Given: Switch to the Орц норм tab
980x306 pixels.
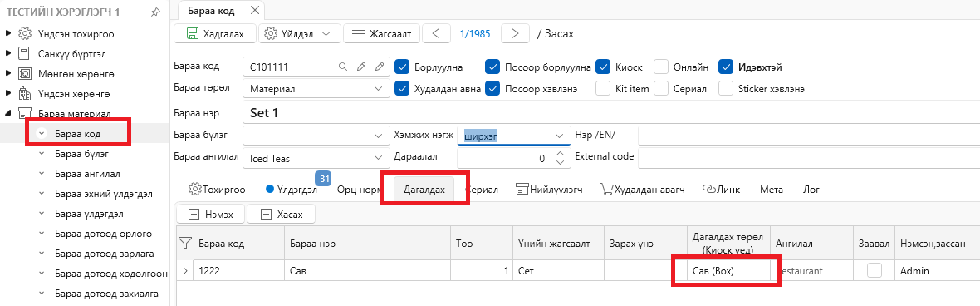Looking at the screenshot, I should 360,189.
